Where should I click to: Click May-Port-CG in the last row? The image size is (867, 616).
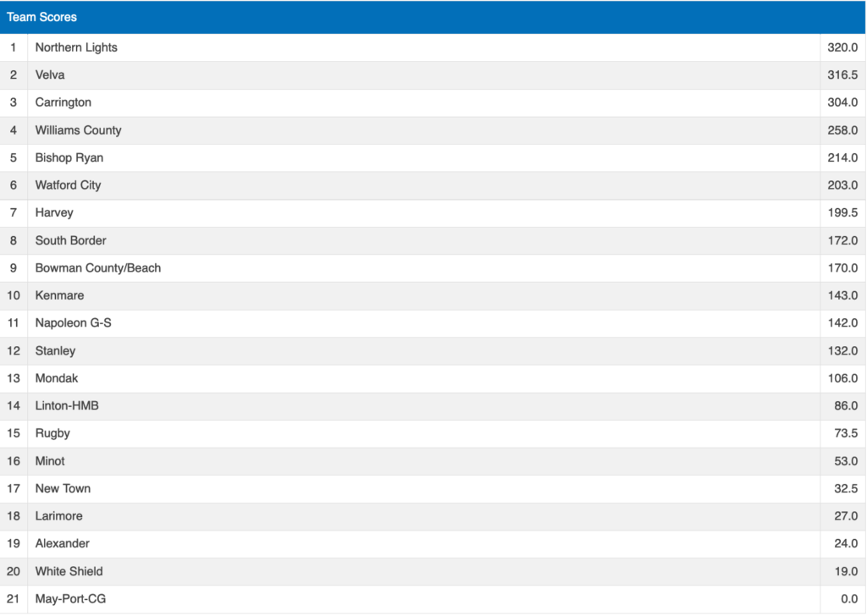71,599
